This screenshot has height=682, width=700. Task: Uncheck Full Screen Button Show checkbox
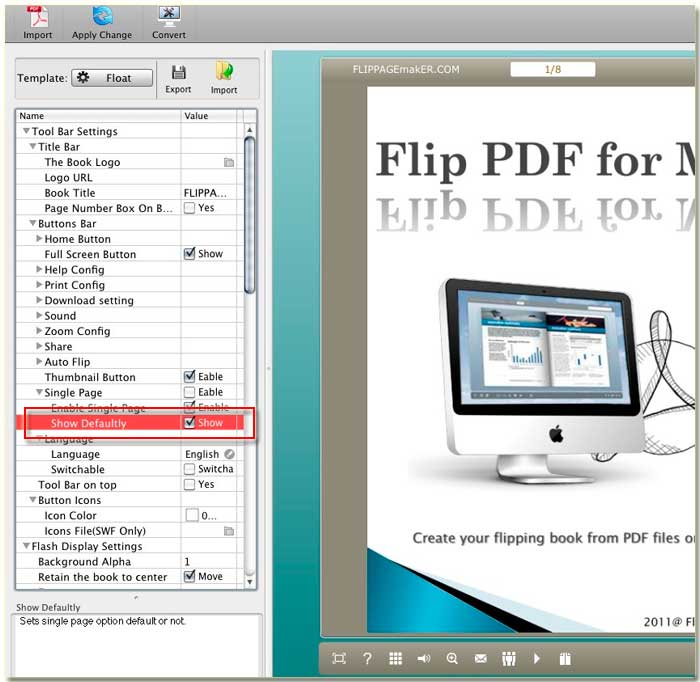pyautogui.click(x=189, y=254)
